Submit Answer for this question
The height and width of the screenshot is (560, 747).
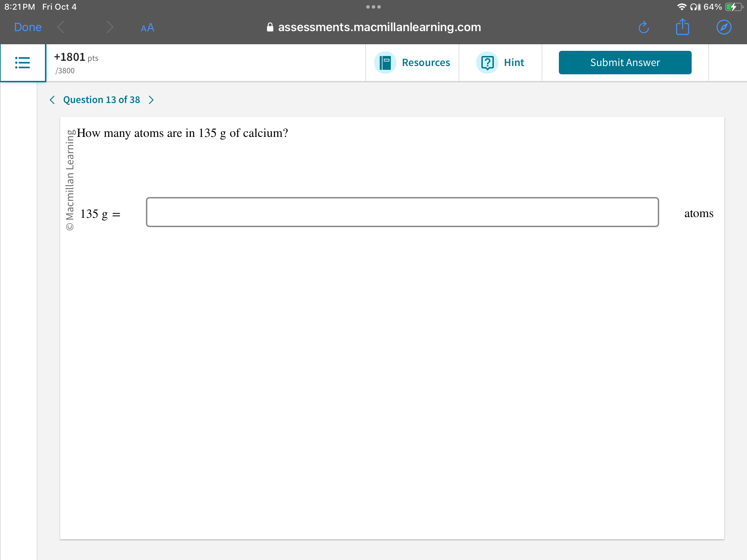click(625, 63)
